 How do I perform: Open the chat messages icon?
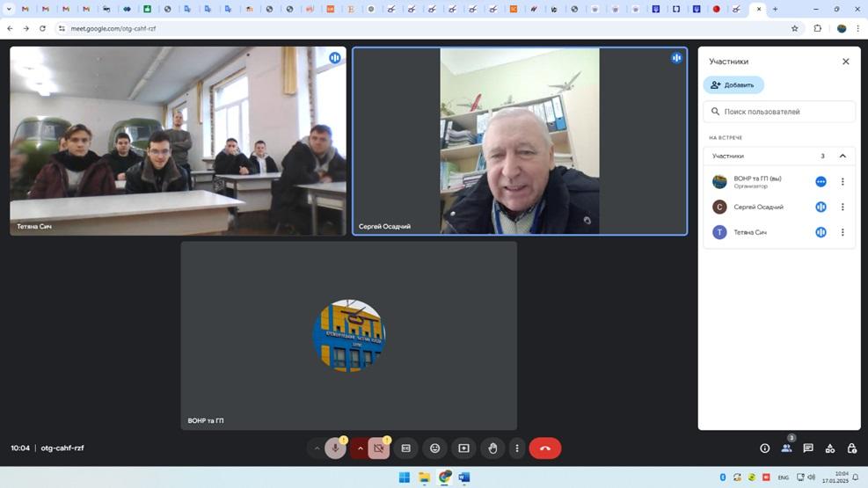tap(808, 448)
